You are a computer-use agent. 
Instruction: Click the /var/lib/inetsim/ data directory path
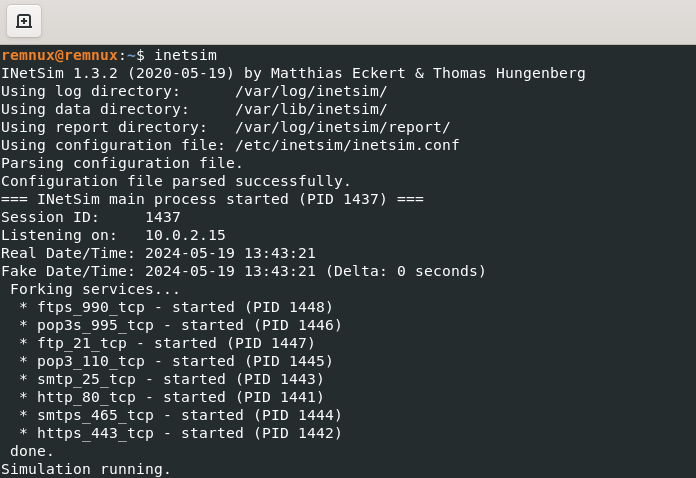pyautogui.click(x=311, y=109)
